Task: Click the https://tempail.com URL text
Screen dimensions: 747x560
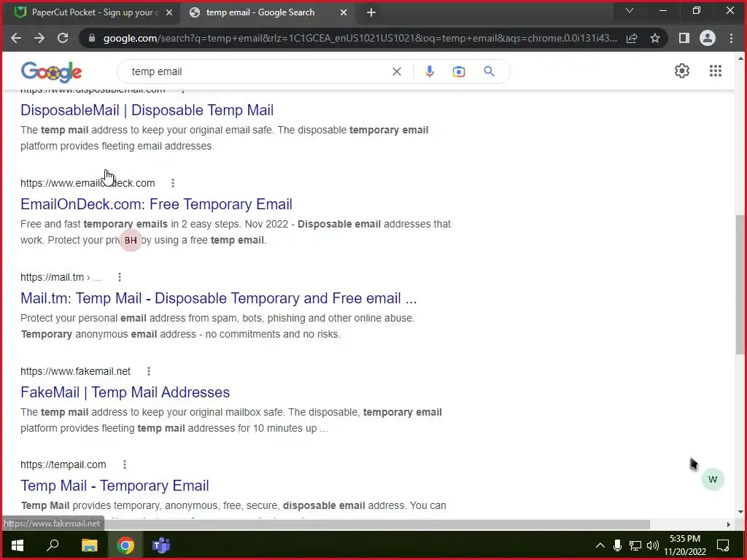Action: click(x=63, y=464)
